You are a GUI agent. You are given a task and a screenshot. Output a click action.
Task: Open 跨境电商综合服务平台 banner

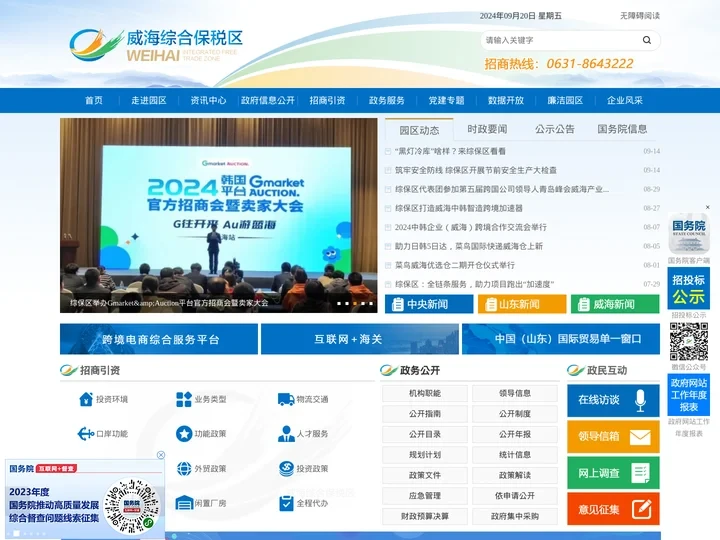(159, 339)
